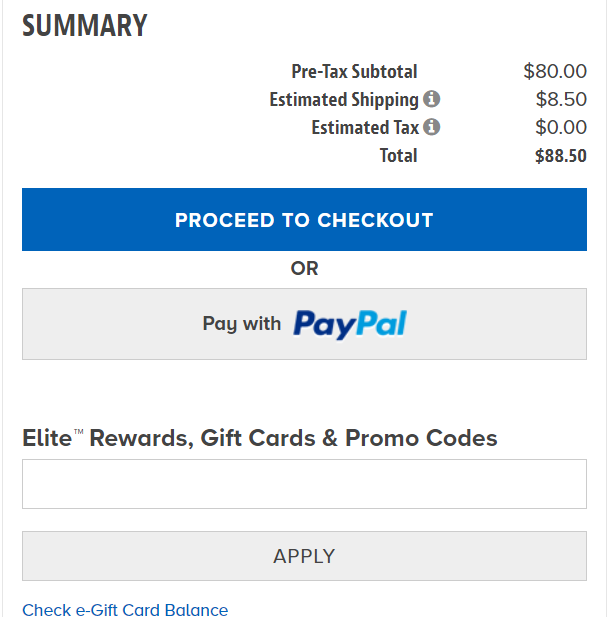Click the Estimated Shipping label text
Image resolution: width=608 pixels, height=617 pixels.
pos(344,100)
